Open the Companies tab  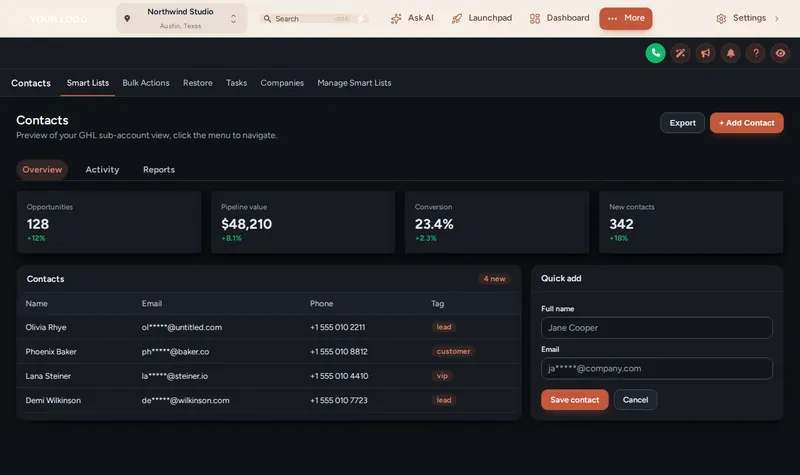pos(282,83)
